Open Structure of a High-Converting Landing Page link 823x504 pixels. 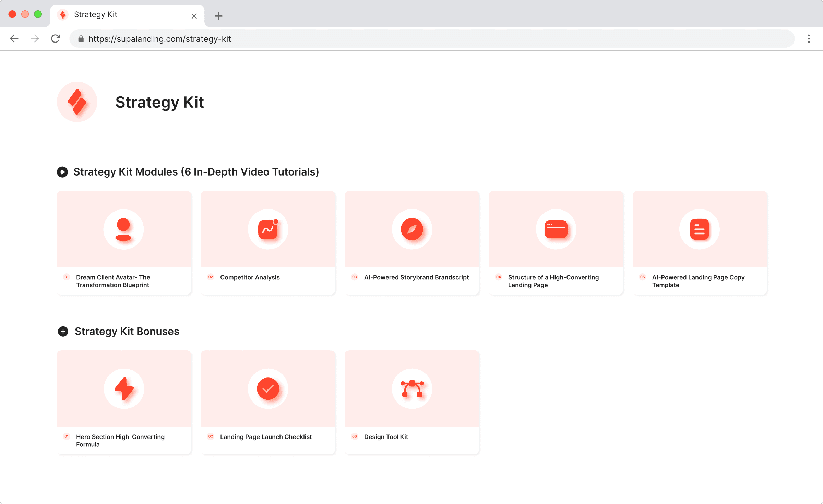pyautogui.click(x=553, y=281)
